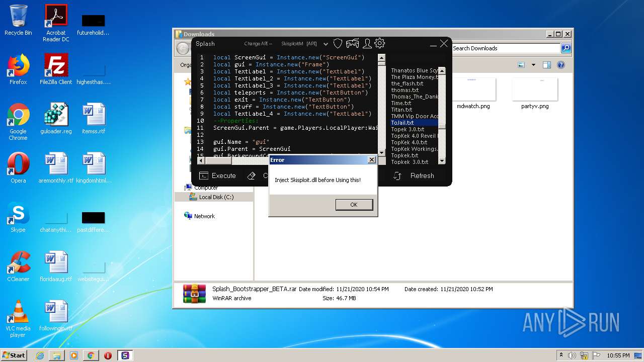Image resolution: width=644 pixels, height=362 pixels.
Task: Open CCleaner desktop icon
Action: coord(18,266)
